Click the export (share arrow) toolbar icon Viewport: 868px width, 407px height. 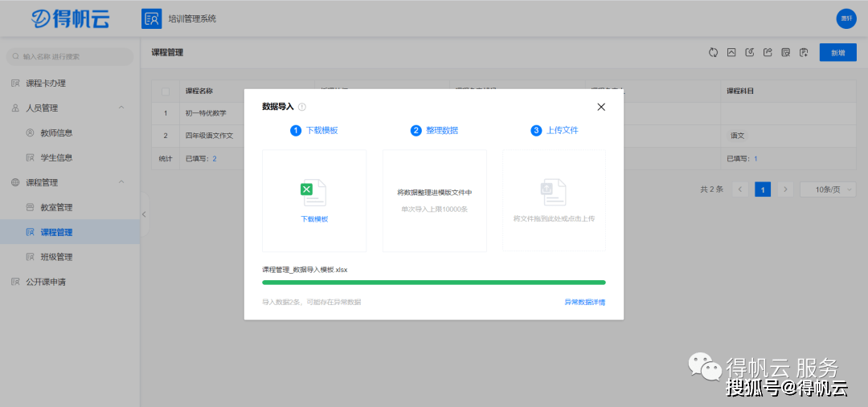(768, 53)
